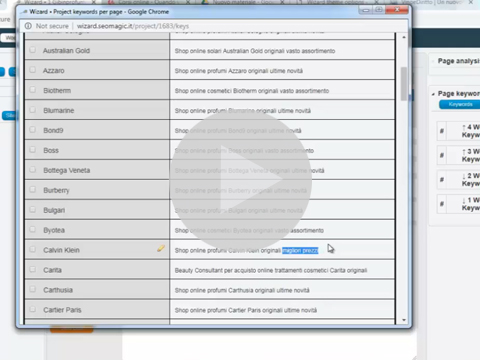
Task: Tick the Calvin Klein checkbox
Action: tap(33, 249)
